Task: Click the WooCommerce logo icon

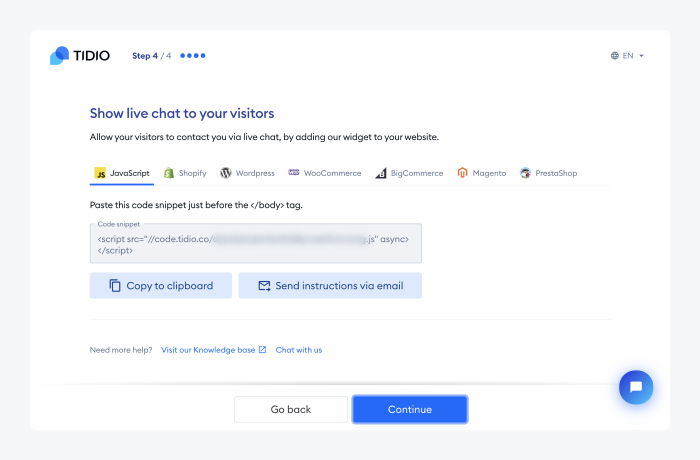Action: (x=294, y=172)
